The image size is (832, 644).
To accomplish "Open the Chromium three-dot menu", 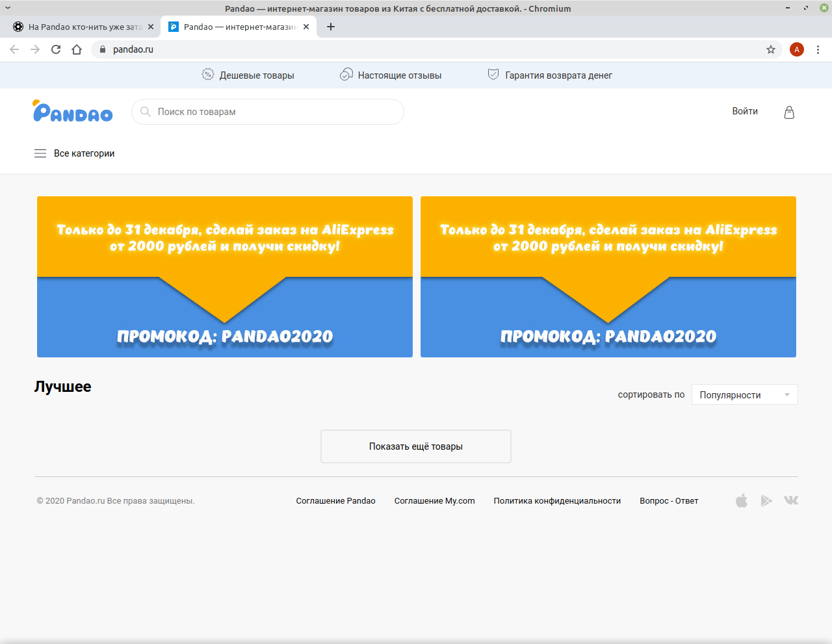I will [x=818, y=49].
